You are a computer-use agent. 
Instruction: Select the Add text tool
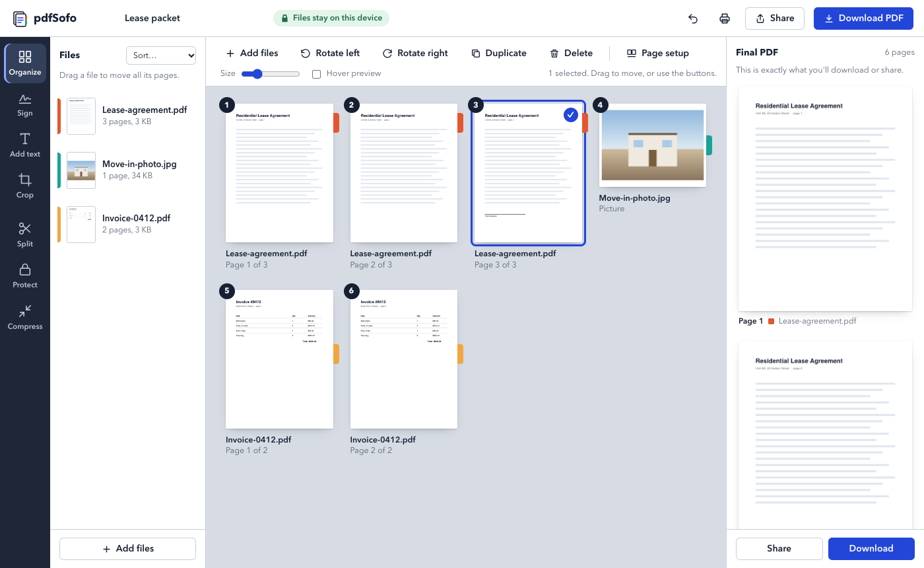coord(25,145)
